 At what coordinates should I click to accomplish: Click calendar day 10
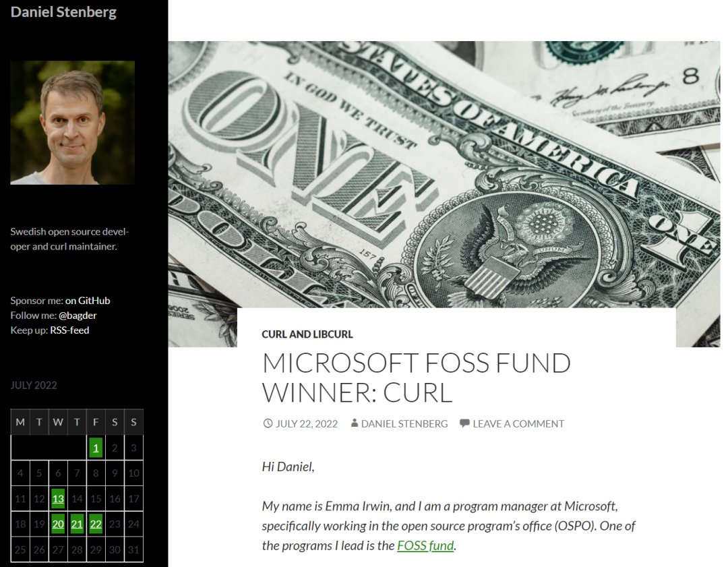click(133, 473)
